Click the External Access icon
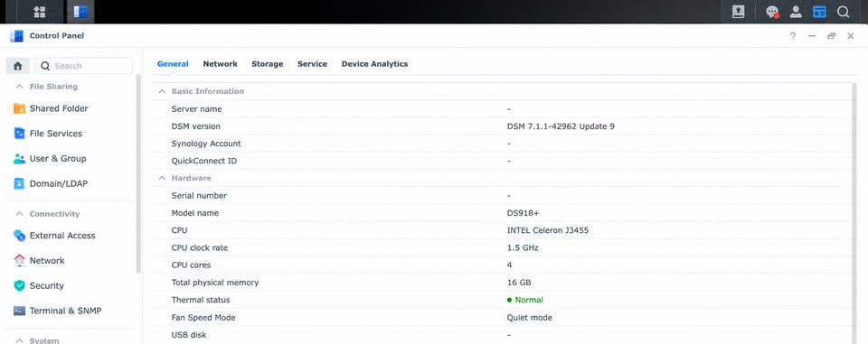Viewport: 868px width, 344px height. pyautogui.click(x=19, y=236)
